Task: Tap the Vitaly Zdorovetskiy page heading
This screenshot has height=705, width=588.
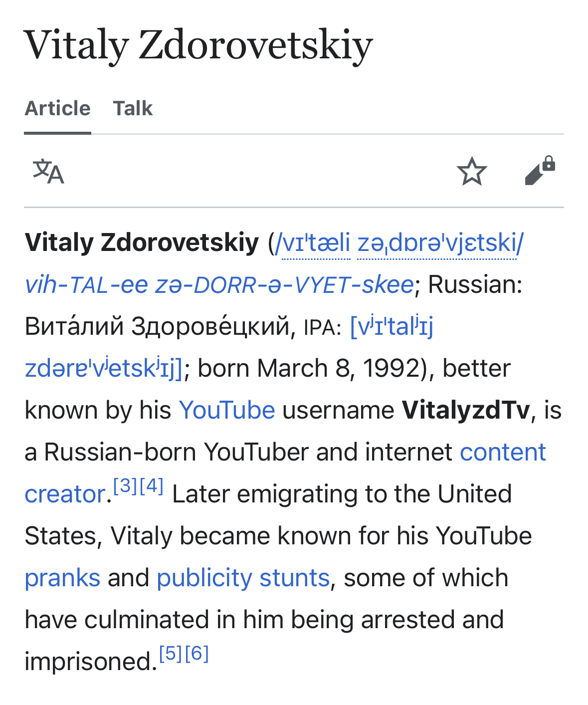Action: click(x=198, y=45)
